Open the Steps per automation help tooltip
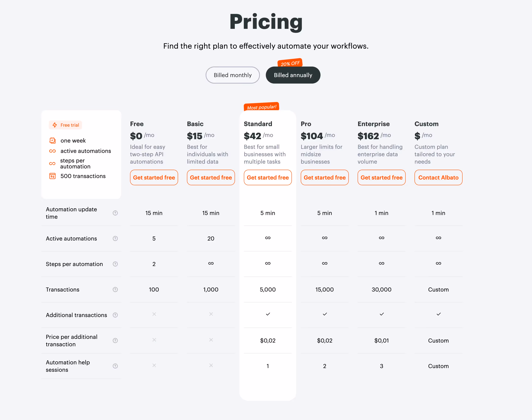Screen dimensions: 532x420 click(115, 264)
